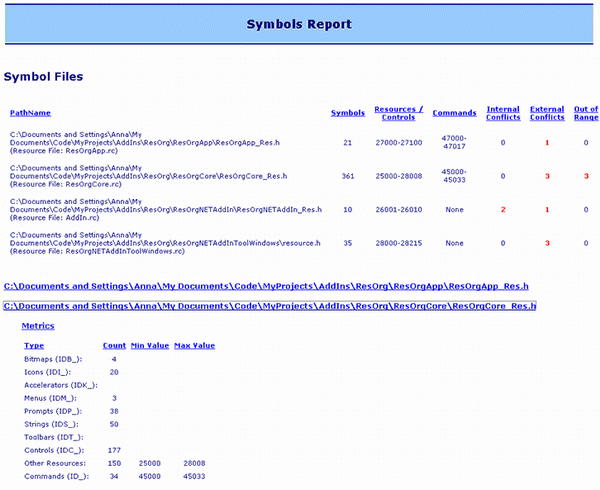Viewport: 600px width, 490px height.
Task: Select the ResOrgApp_Res.h path text in table
Action: pyautogui.click(x=145, y=143)
